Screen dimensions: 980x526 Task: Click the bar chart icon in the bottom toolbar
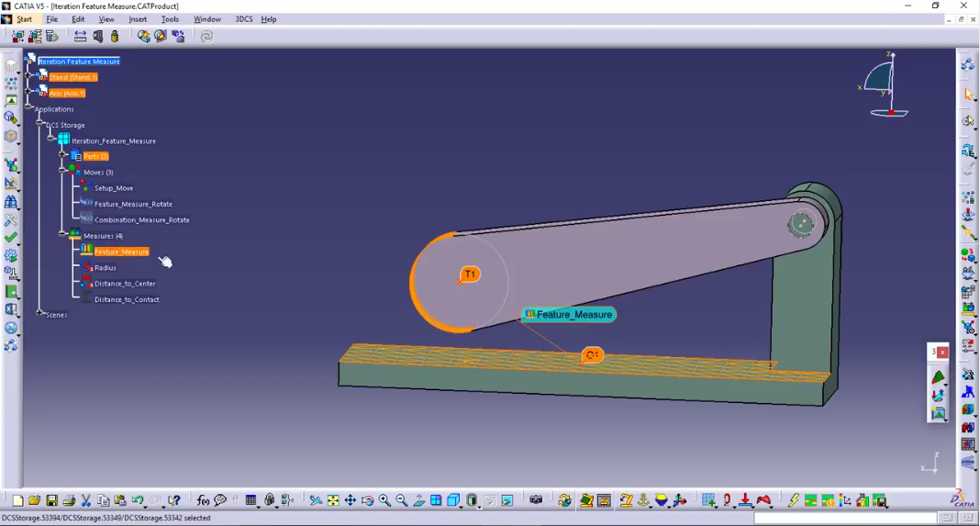pyautogui.click(x=863, y=500)
